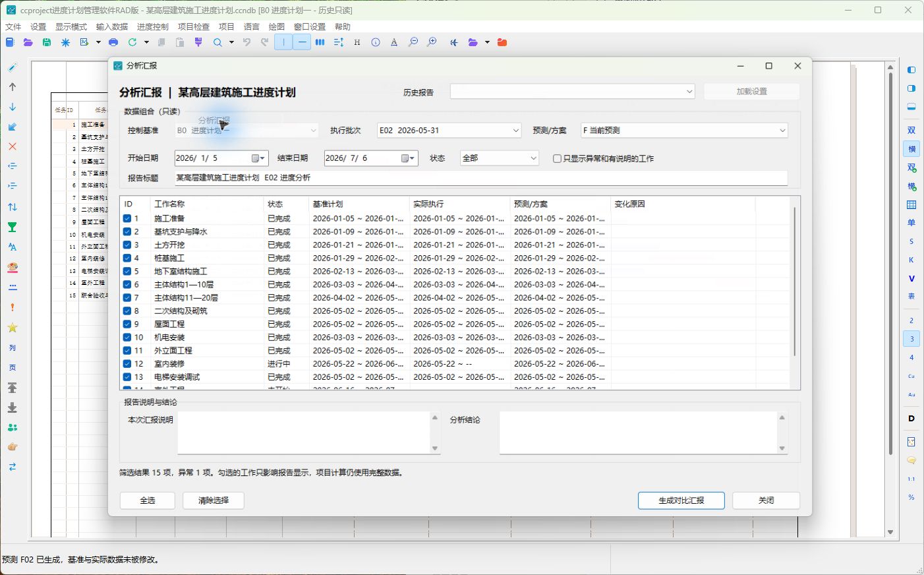Click the green people resources icon in the left sidebar
The width and height of the screenshot is (924, 575).
click(x=12, y=427)
